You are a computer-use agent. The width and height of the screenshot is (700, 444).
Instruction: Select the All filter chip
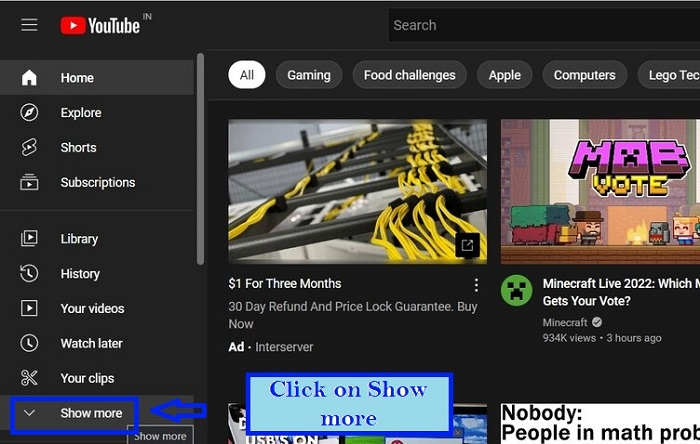click(x=246, y=75)
